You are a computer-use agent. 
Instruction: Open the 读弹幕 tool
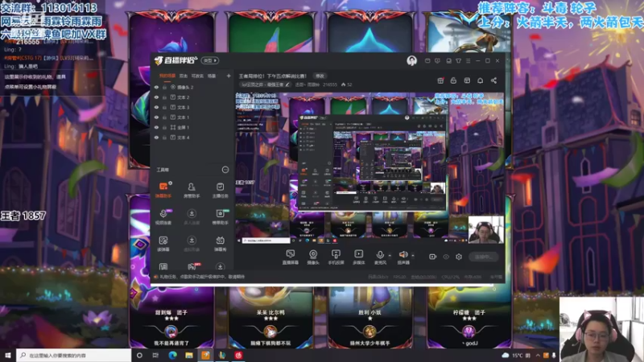click(163, 244)
